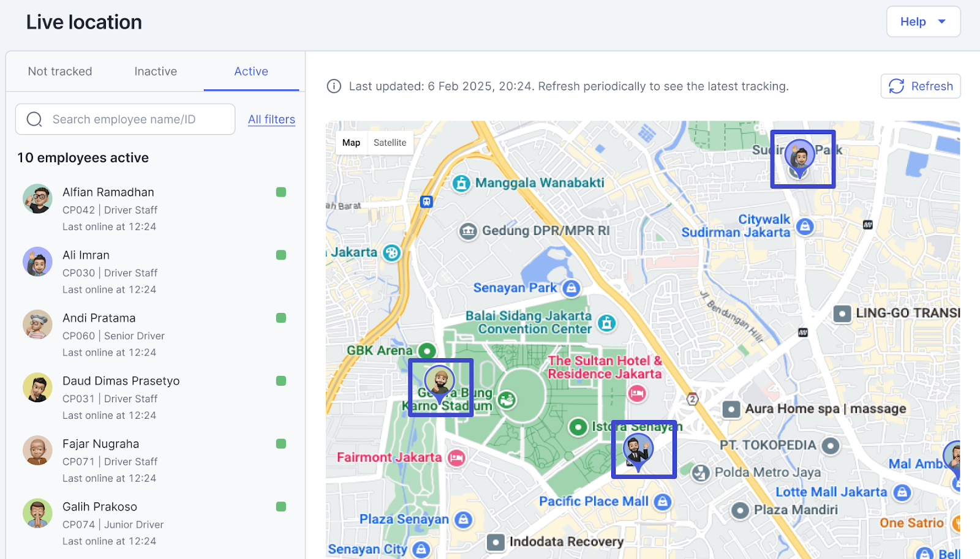Click the green status indicator beside Andi Pratama
The height and width of the screenshot is (559, 980).
coord(281,318)
